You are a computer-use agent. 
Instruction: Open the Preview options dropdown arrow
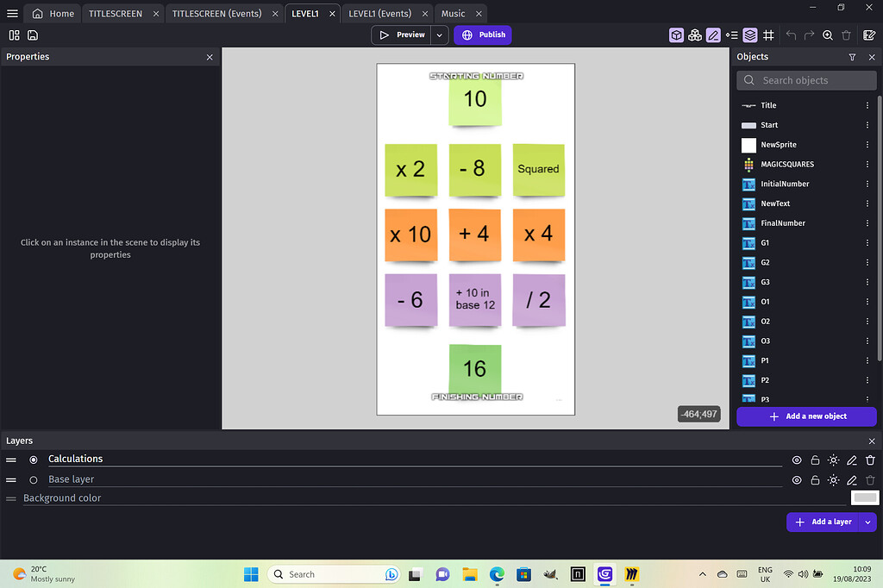click(x=438, y=34)
